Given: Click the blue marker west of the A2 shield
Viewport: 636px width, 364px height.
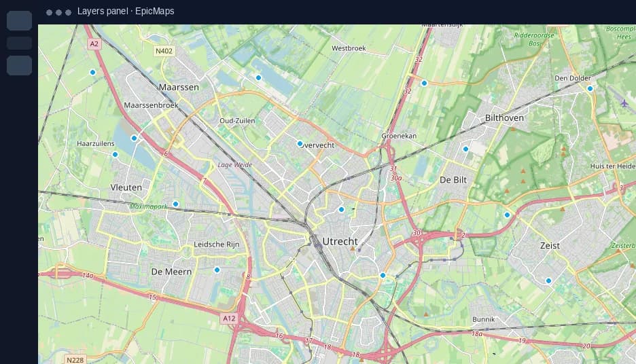Looking at the screenshot, I should tap(92, 72).
